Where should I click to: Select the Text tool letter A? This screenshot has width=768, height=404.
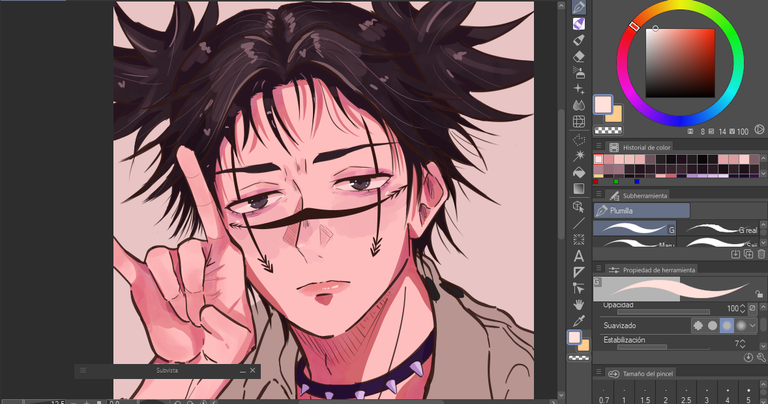click(x=578, y=256)
